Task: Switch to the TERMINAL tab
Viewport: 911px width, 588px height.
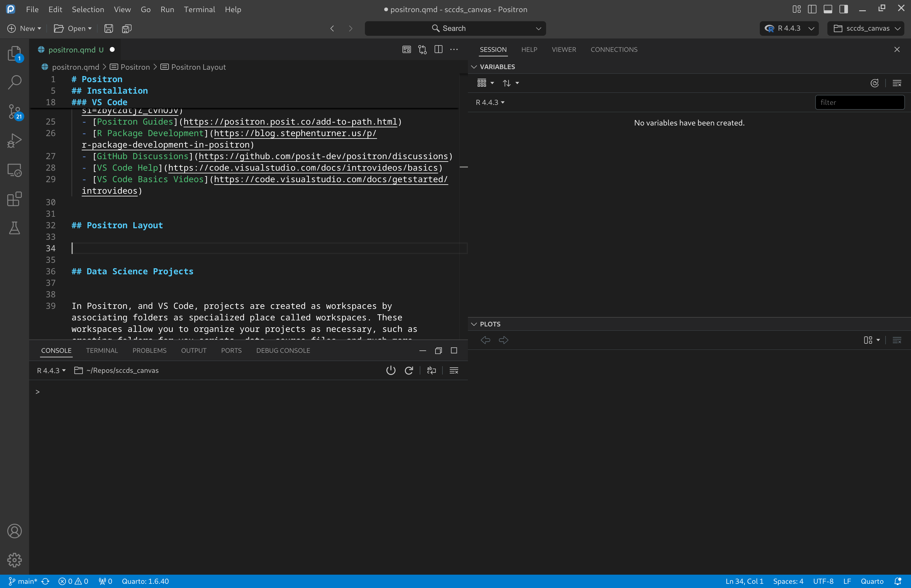Action: 102,350
